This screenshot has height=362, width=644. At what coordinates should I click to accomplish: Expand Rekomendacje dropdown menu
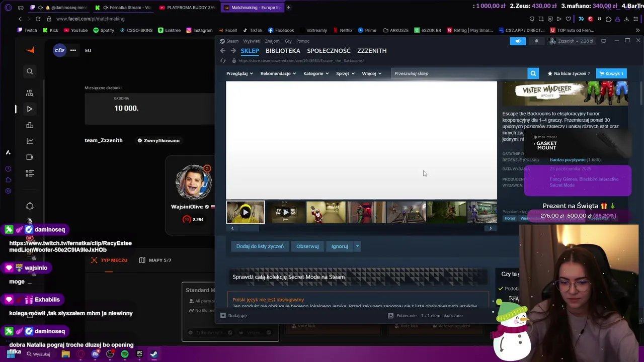pos(278,73)
